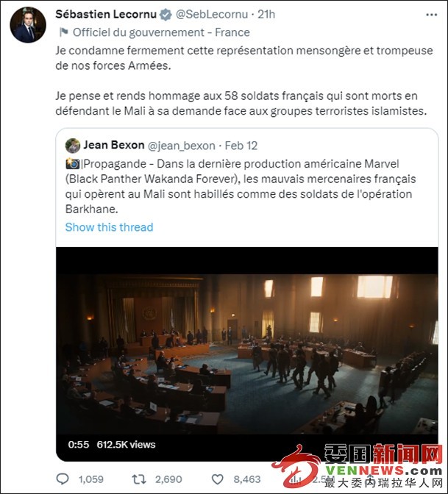Click the blue verified badge icon
The height and width of the screenshot is (494, 448).
(x=166, y=15)
